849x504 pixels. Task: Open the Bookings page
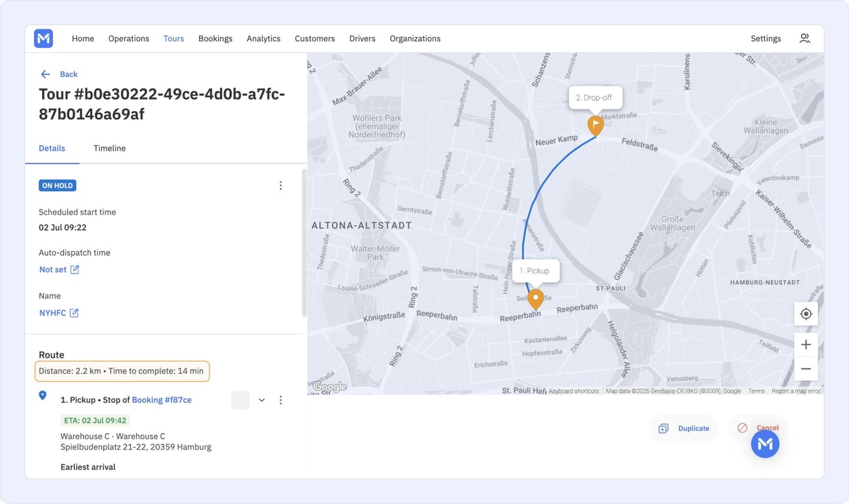coord(215,39)
